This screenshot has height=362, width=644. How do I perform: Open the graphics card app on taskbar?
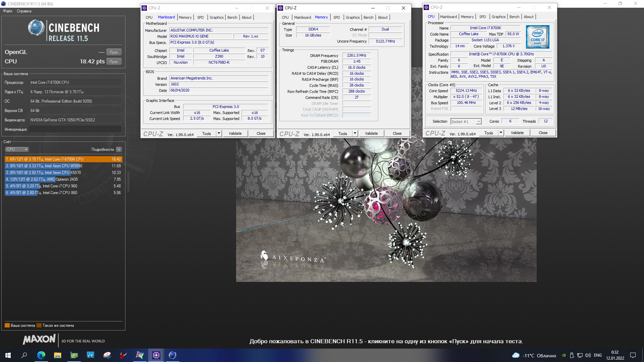coord(74,355)
